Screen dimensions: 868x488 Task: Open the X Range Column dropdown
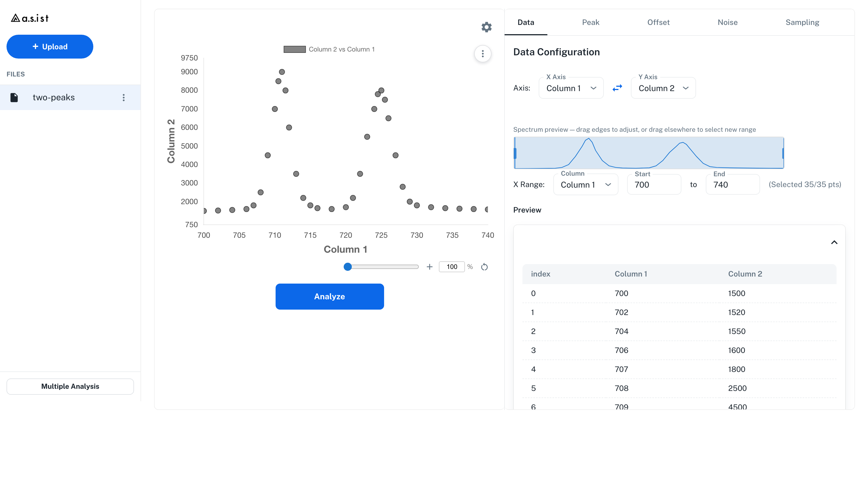586,185
